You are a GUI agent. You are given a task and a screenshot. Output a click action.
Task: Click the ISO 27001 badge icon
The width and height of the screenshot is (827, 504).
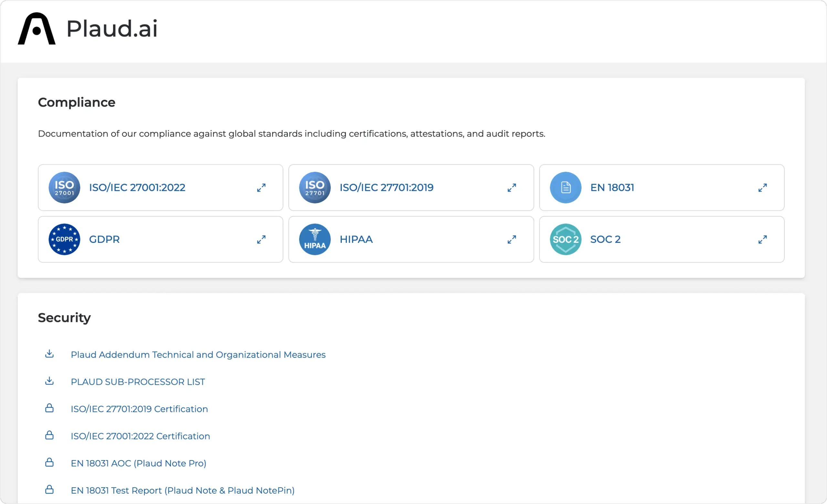pos(64,188)
